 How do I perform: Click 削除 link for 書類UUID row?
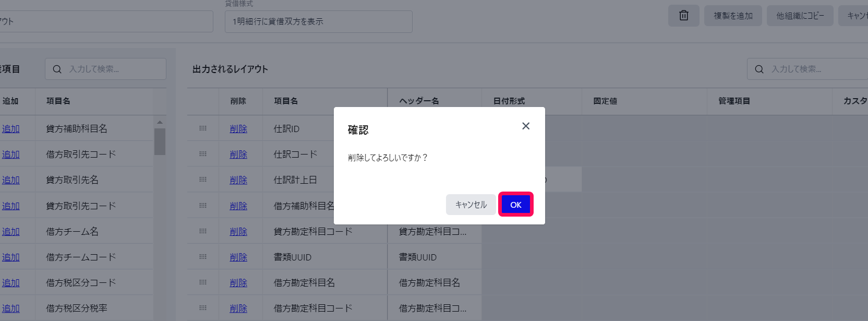pyautogui.click(x=238, y=257)
